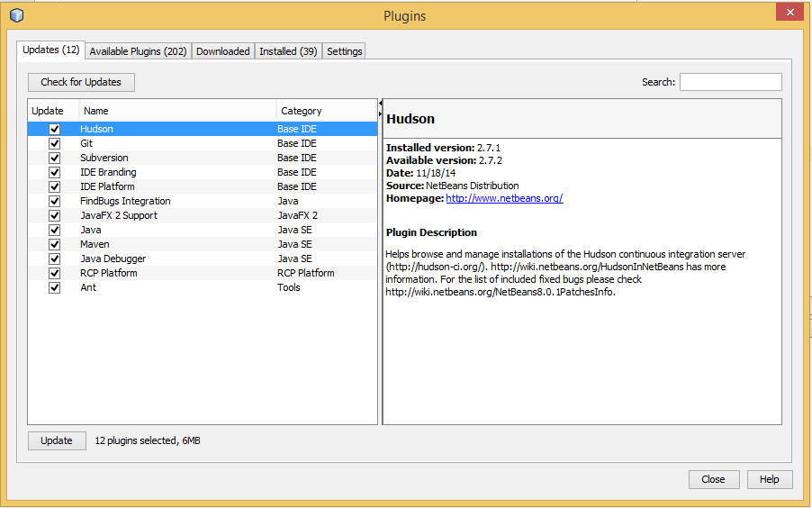Click the Help button
The width and height of the screenshot is (812, 508).
pos(769,479)
